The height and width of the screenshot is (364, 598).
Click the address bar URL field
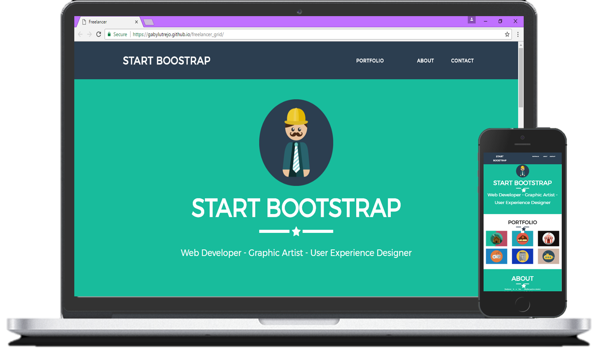[313, 34]
